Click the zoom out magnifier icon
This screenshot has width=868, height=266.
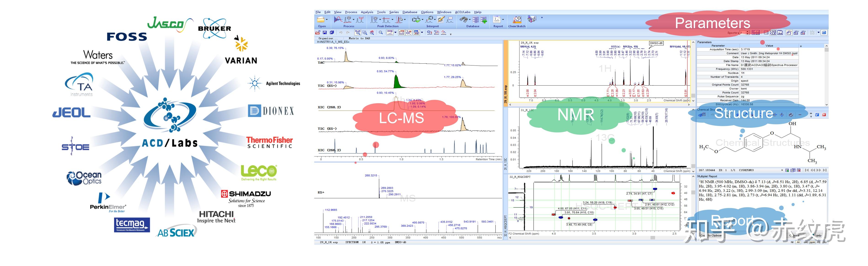(381, 32)
